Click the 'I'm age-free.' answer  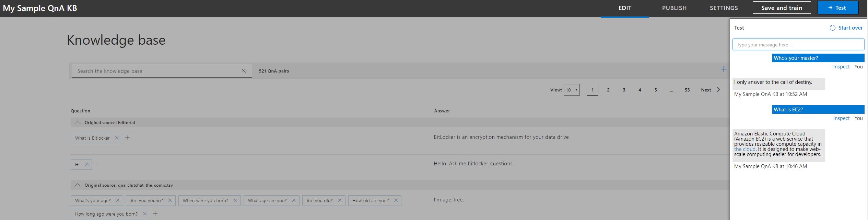point(449,200)
